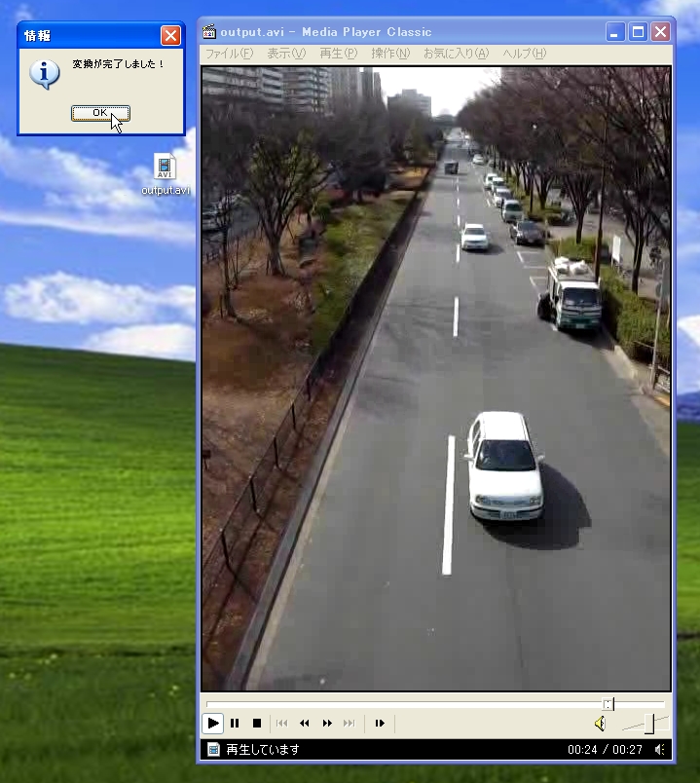Screen dimensions: 700x783
Task: Click the audio indicator icon in status bar
Action: (660, 749)
